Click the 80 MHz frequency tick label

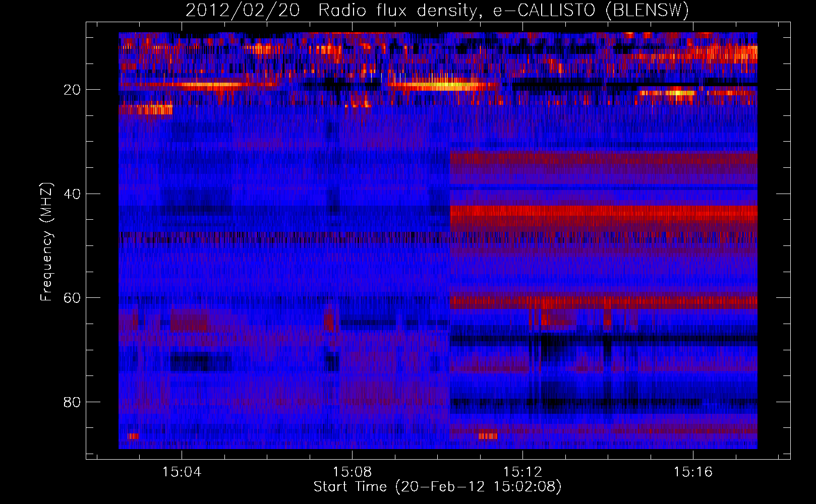click(72, 402)
